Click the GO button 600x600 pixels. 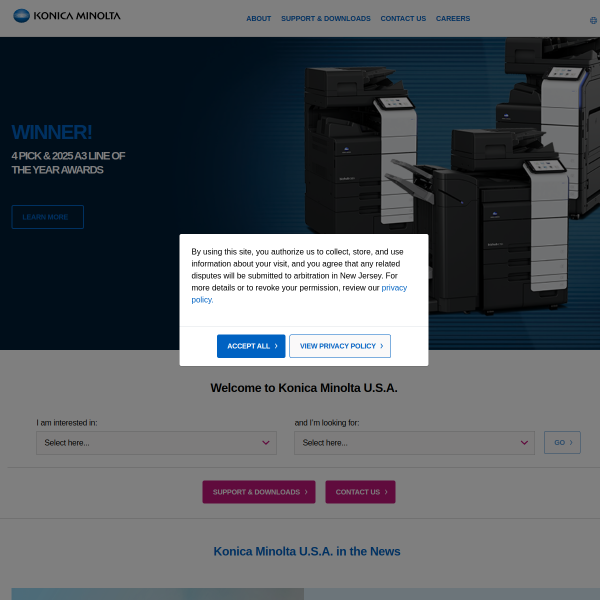(x=562, y=442)
